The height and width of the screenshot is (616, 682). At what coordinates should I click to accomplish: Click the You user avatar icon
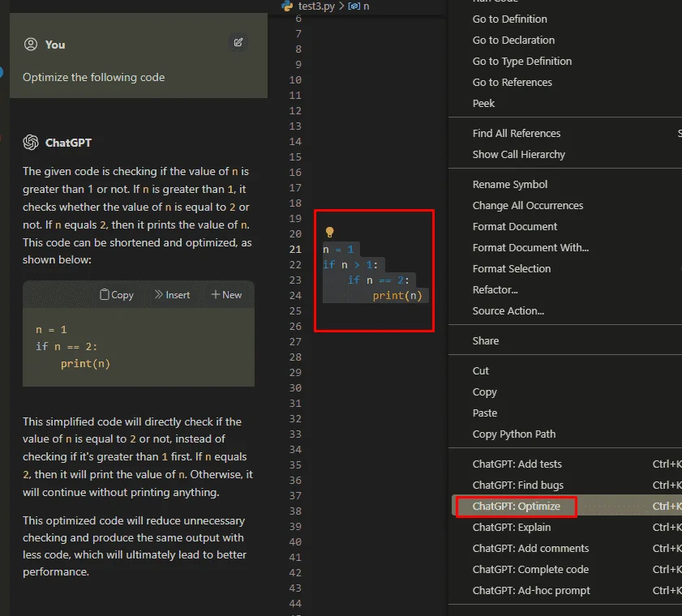(31, 45)
